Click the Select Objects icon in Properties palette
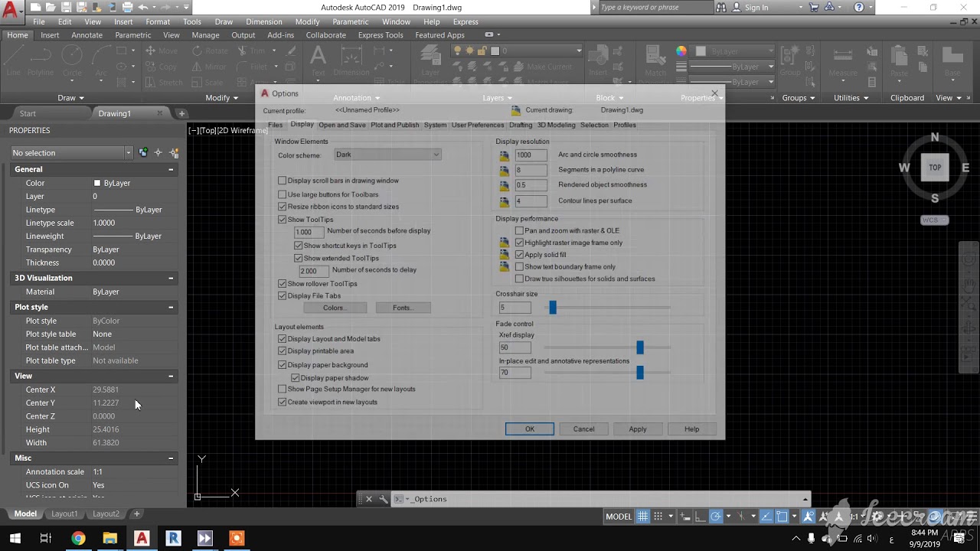This screenshot has height=551, width=980. [158, 153]
